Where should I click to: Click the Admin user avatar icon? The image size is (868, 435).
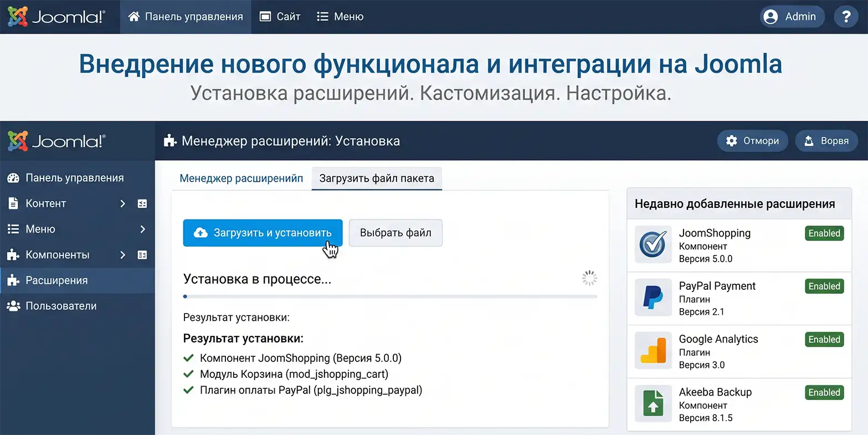click(x=771, y=17)
